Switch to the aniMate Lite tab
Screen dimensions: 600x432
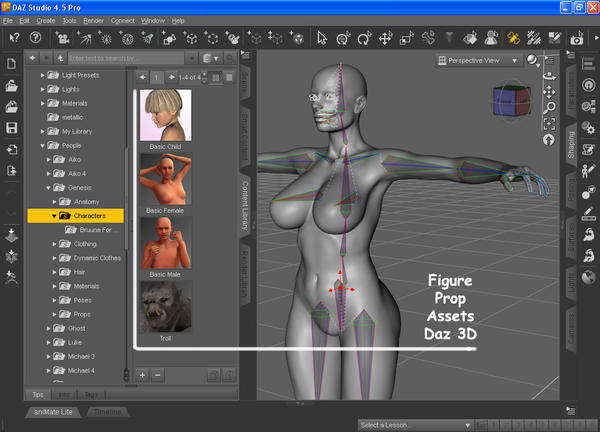click(53, 412)
